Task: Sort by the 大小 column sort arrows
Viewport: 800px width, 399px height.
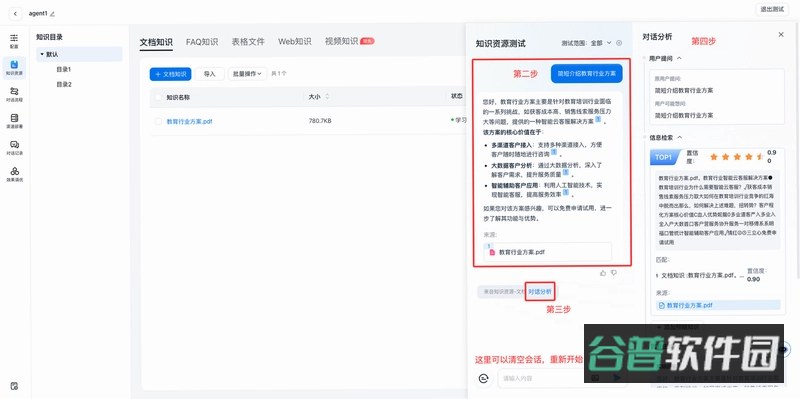Action: (x=327, y=96)
